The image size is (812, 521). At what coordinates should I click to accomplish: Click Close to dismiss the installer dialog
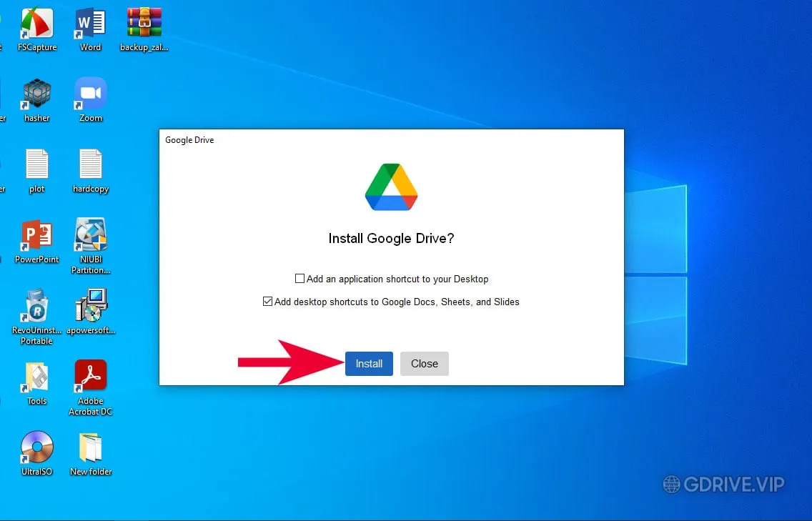424,364
